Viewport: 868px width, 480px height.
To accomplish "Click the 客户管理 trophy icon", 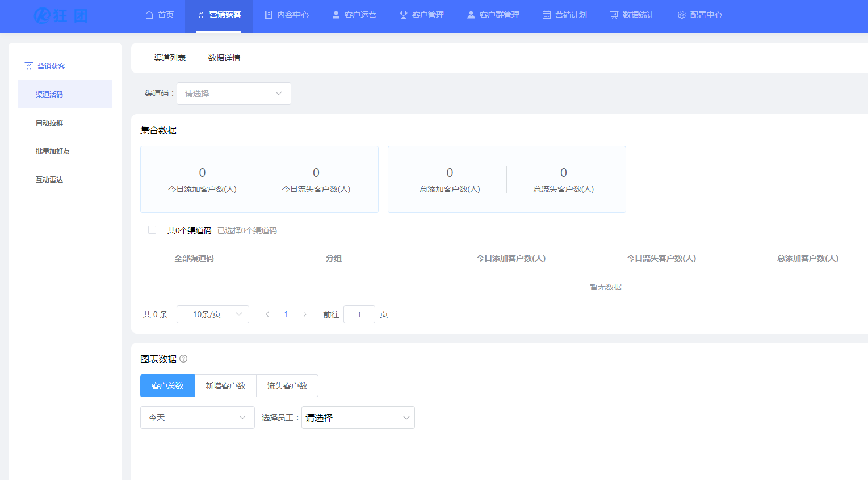I will 404,15.
